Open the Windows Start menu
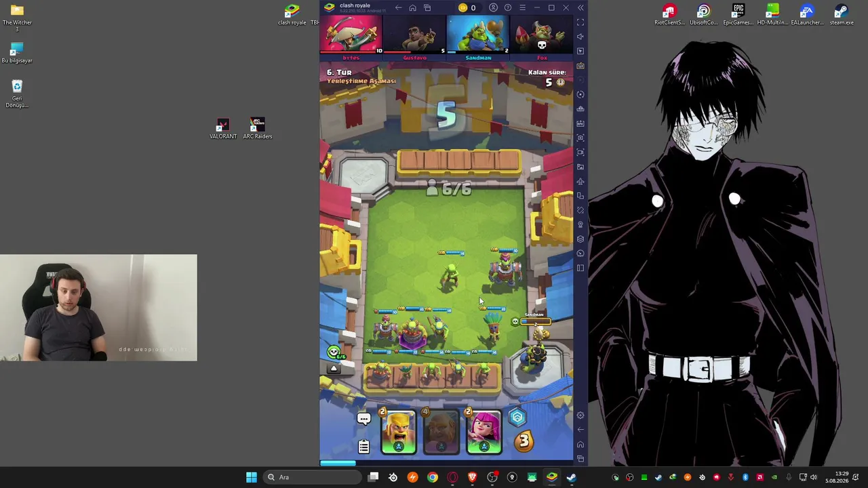This screenshot has width=868, height=488. pos(252,477)
